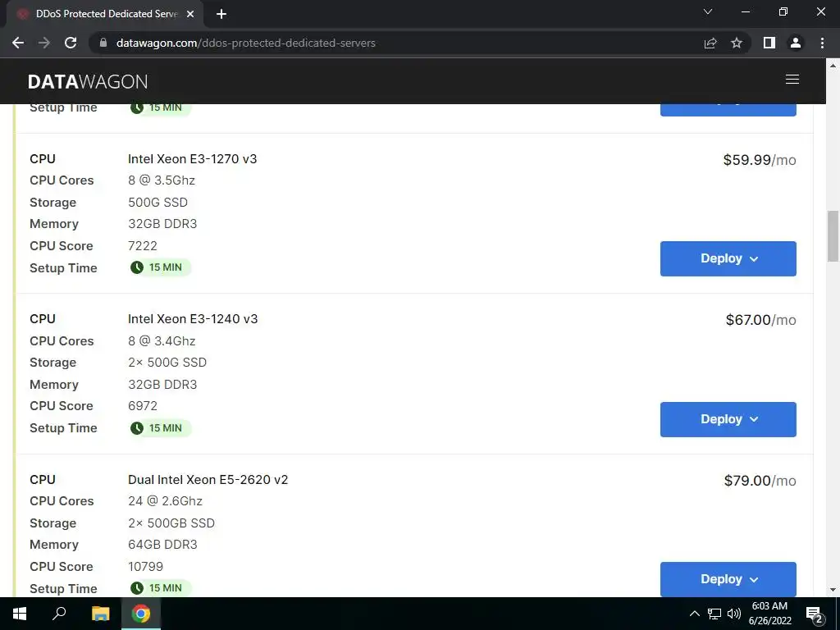840x630 pixels.
Task: Open the Chrome profile icon
Action: click(x=796, y=43)
